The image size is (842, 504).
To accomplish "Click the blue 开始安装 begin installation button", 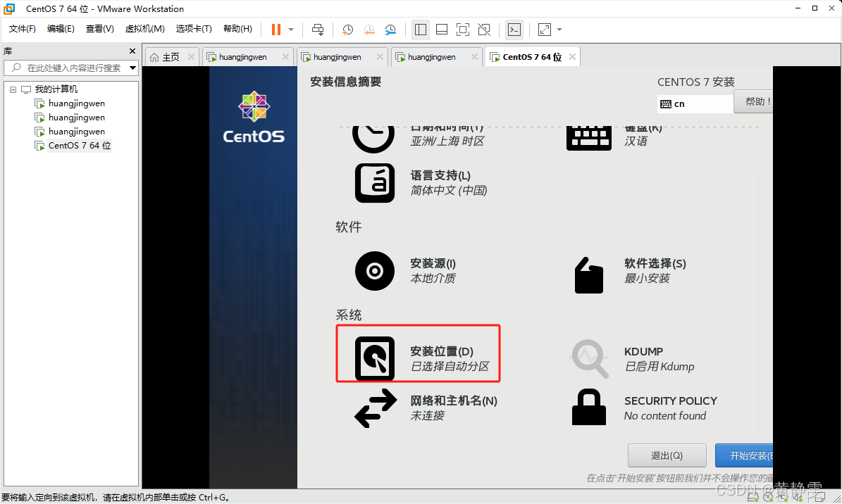I will [744, 455].
